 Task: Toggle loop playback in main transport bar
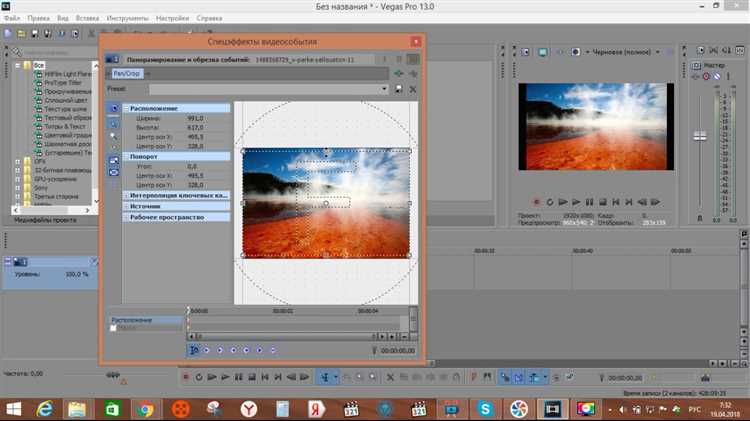pyautogui.click(x=199, y=377)
